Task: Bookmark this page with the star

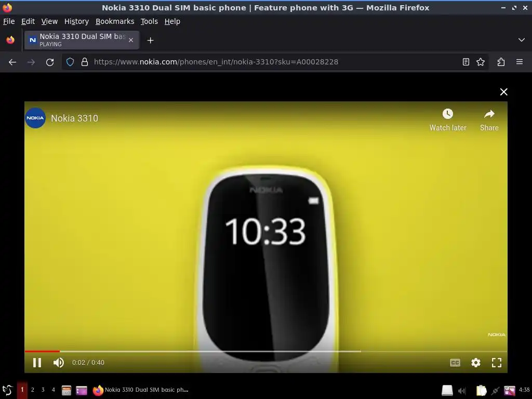Action: click(481, 62)
